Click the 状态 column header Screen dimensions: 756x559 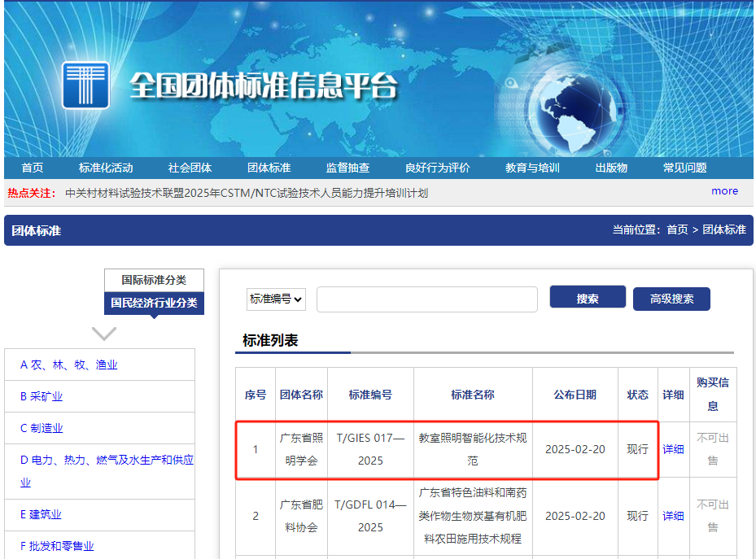pos(637,395)
